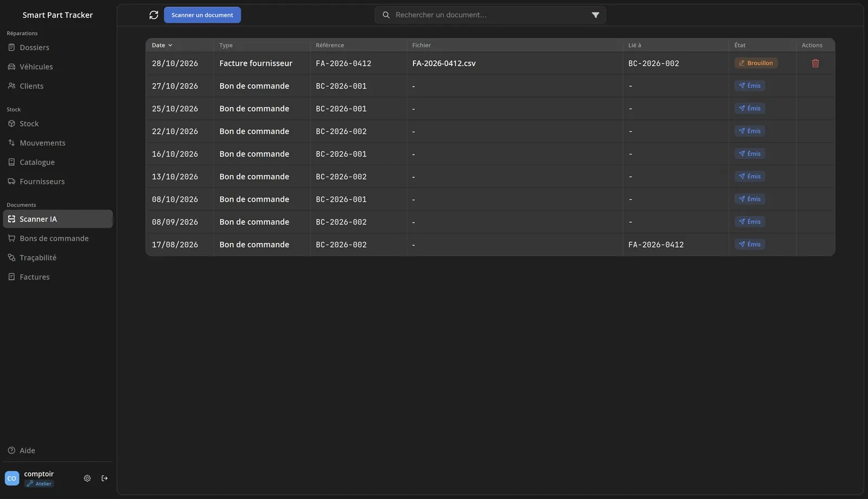Click Bon de commande in the 08/10/2026 row
868x499 pixels.
(254, 200)
